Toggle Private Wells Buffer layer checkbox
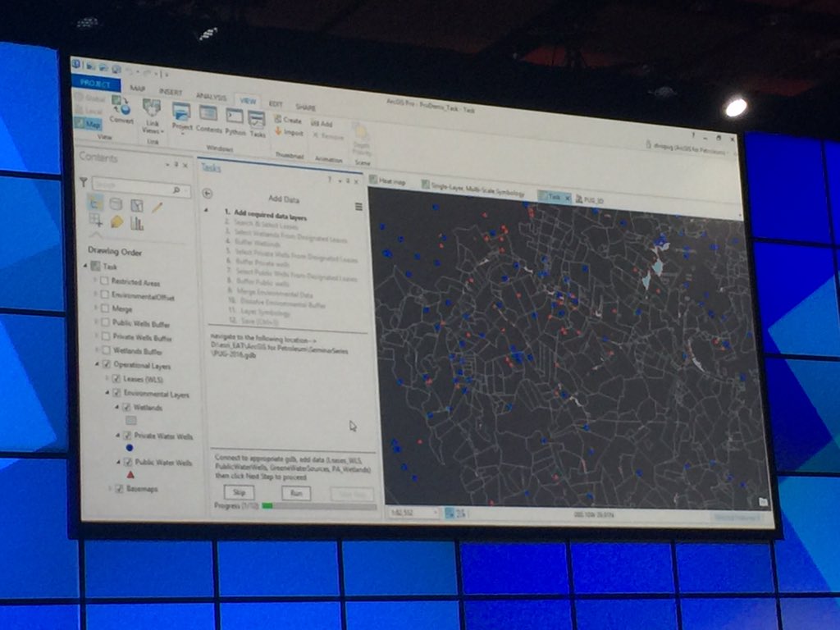 pyautogui.click(x=106, y=336)
